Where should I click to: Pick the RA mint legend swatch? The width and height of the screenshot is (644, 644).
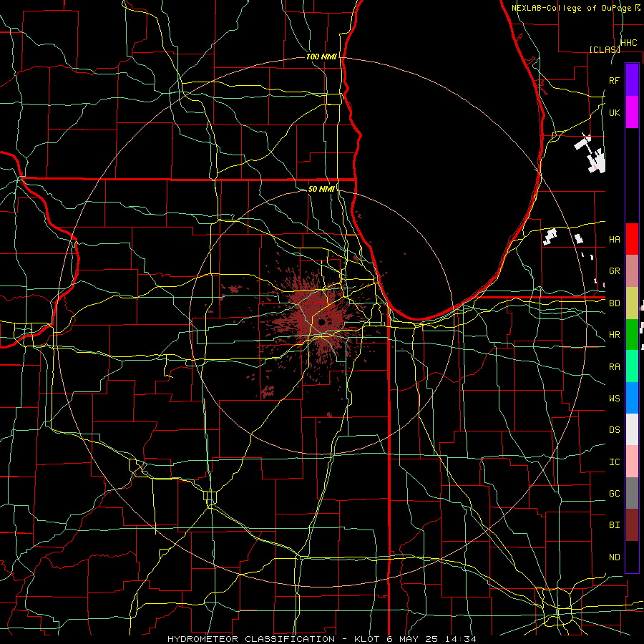pyautogui.click(x=632, y=366)
